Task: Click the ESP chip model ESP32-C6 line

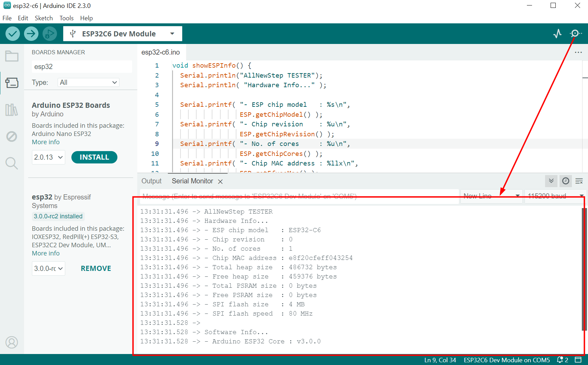Action: (x=230, y=230)
